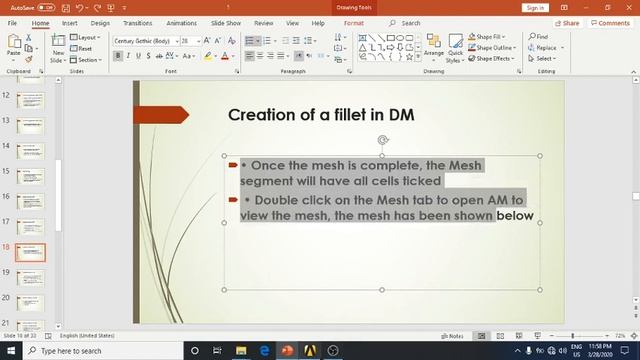Open the Layout dropdown
This screenshot has width=640, height=360.
pos(85,37)
